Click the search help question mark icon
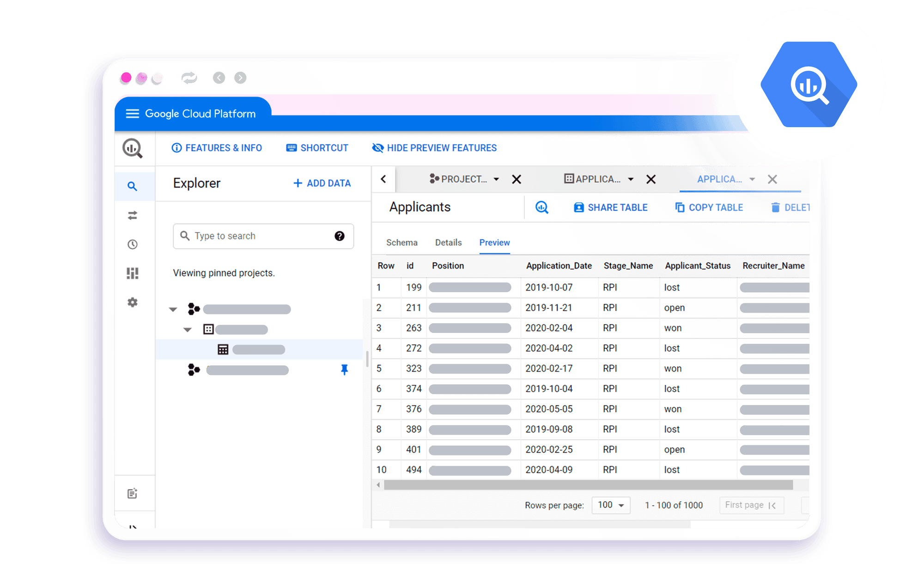This screenshot has height=577, width=924. (340, 236)
